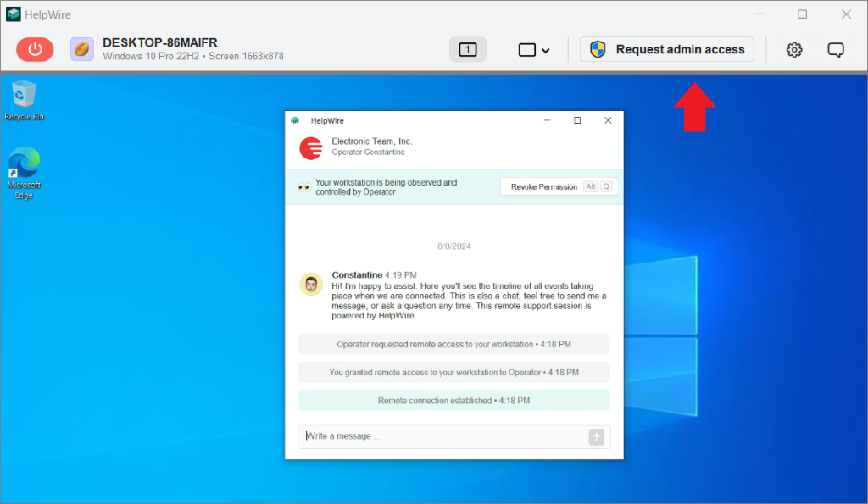Click the send message arrow icon

pos(596,436)
